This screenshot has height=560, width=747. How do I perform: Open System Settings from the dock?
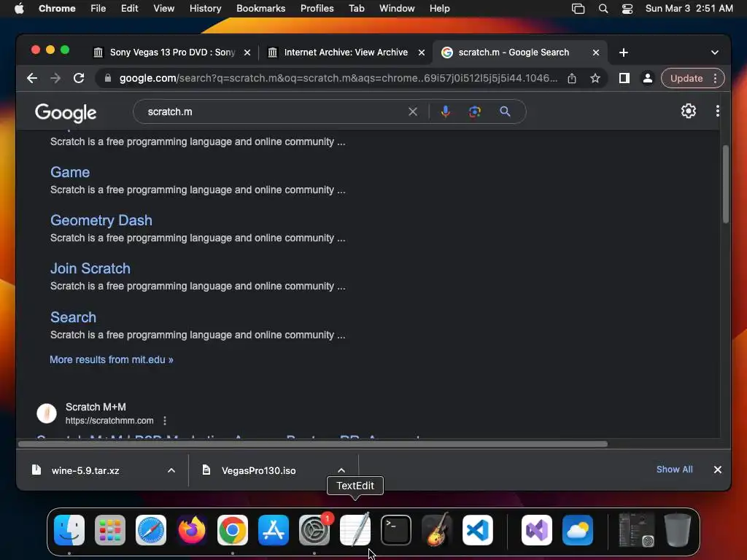point(314,530)
